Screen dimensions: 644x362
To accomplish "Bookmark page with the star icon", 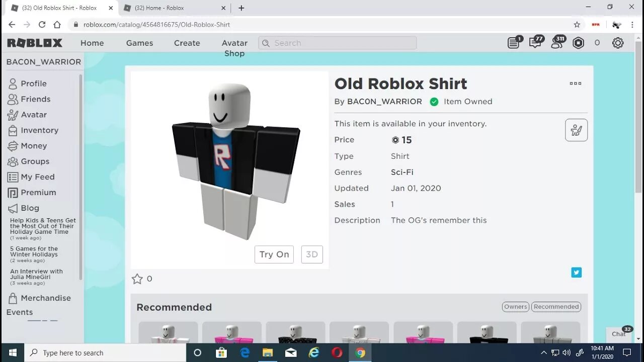I will pyautogui.click(x=577, y=24).
